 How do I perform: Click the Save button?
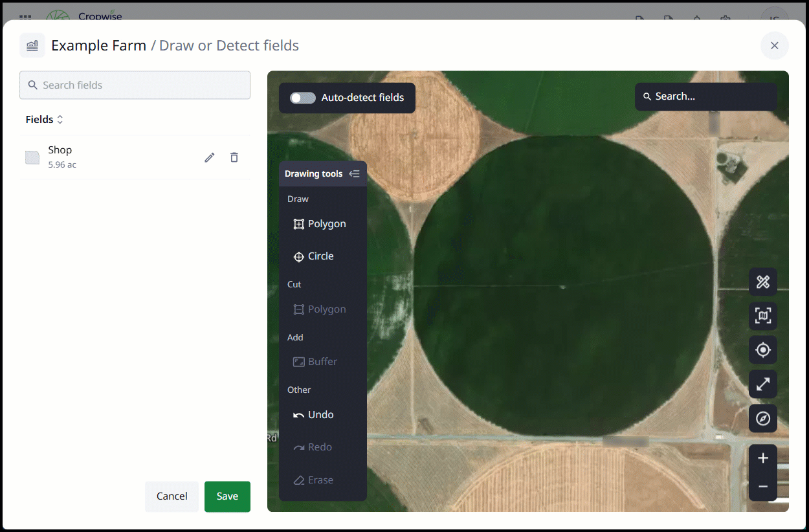(227, 496)
